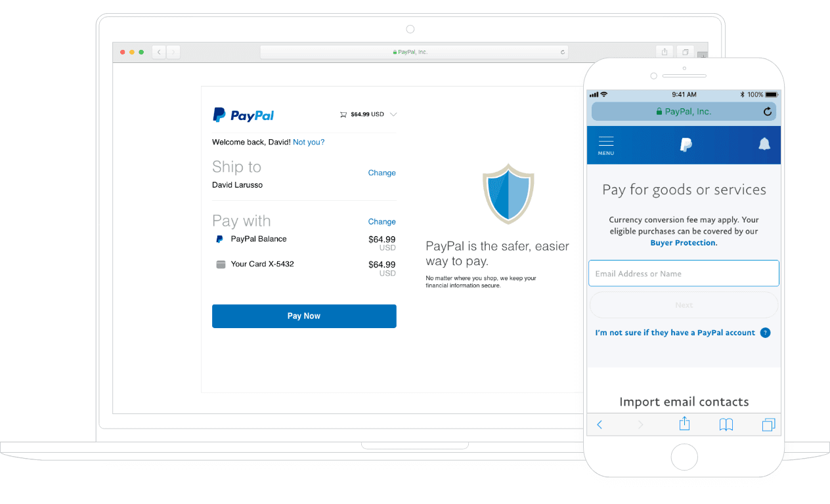Tap the phone browser back arrow

tap(600, 425)
